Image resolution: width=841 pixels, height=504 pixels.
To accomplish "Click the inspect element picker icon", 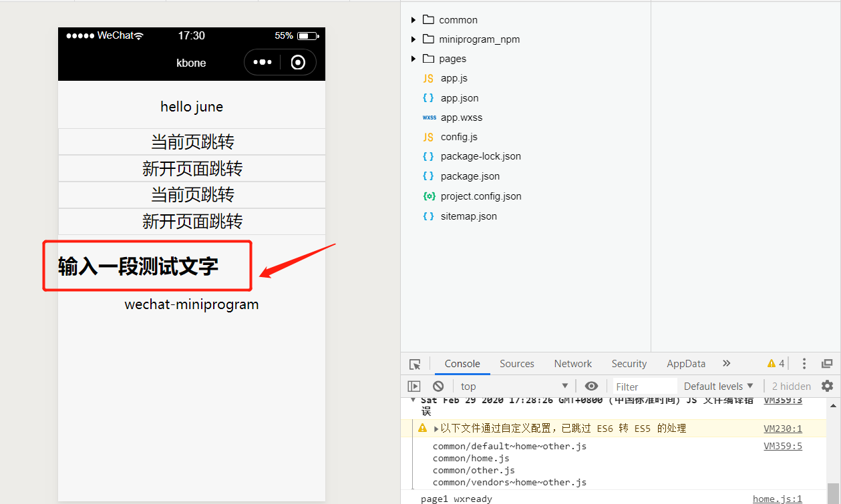I will pos(415,364).
